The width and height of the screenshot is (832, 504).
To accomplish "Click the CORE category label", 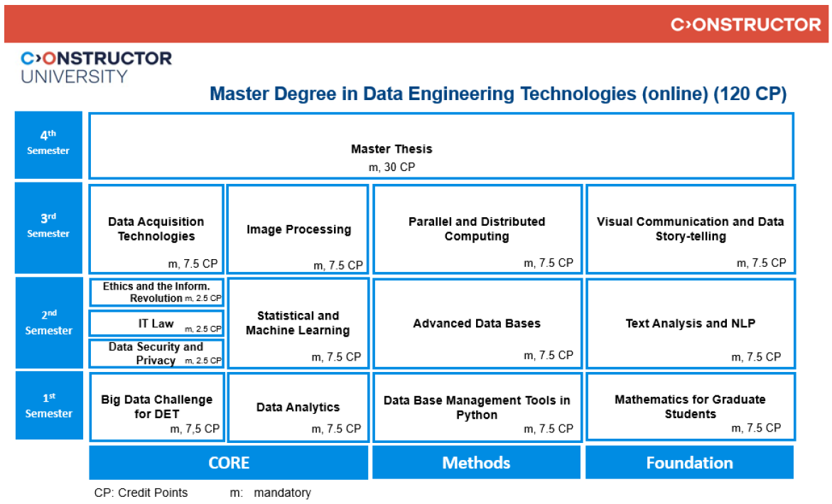I will coord(229,463).
